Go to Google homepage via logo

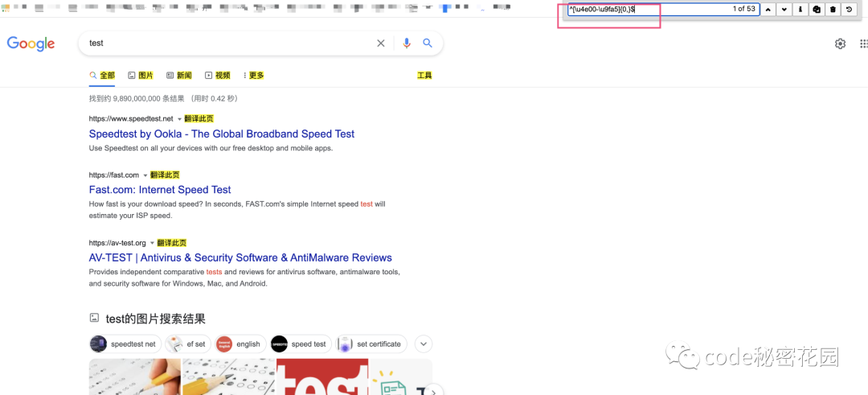[31, 43]
